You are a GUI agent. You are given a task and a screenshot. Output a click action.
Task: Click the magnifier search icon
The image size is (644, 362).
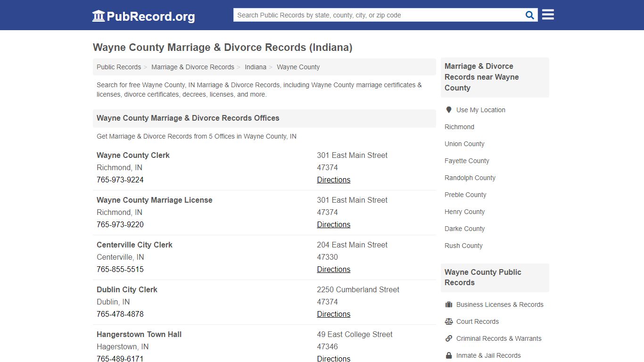point(530,15)
